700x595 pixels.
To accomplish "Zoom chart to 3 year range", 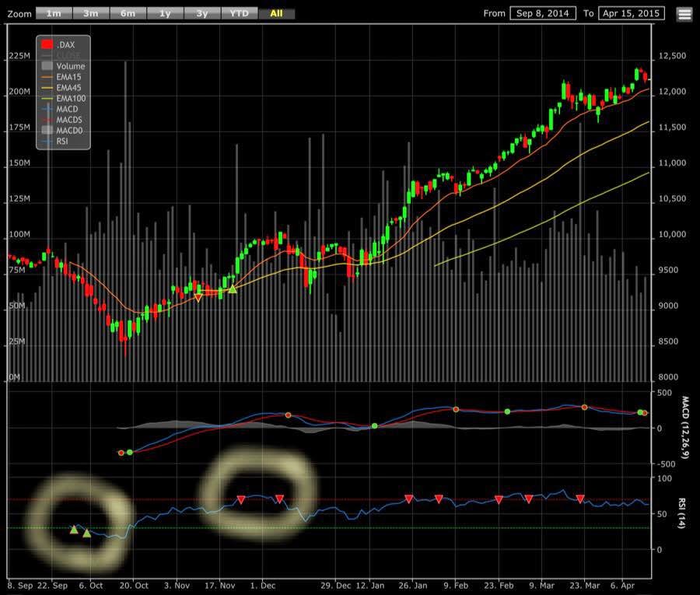I will pyautogui.click(x=202, y=13).
